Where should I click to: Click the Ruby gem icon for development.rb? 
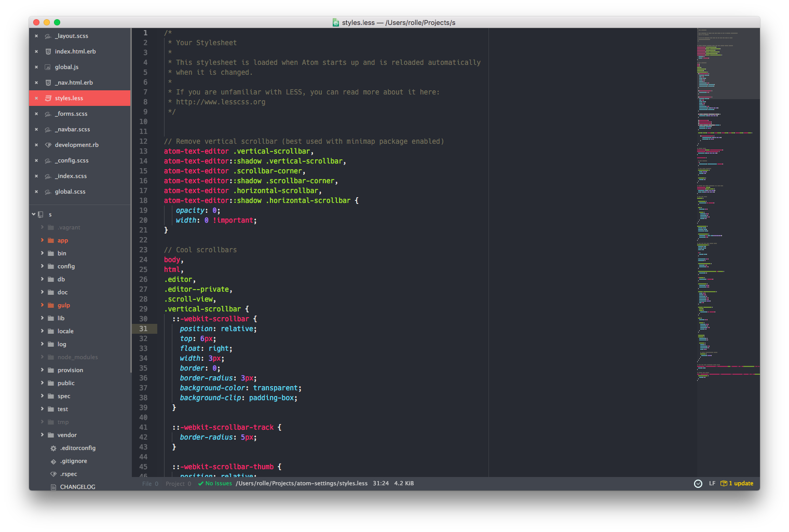pos(48,145)
